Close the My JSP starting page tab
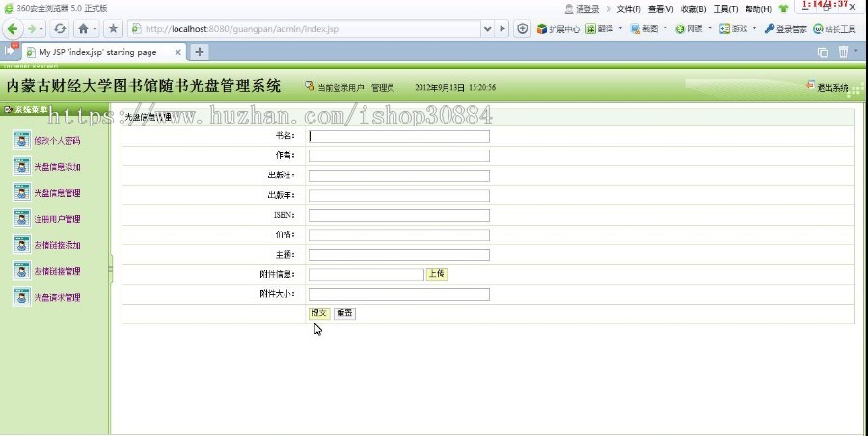The image size is (868, 436). pos(177,52)
